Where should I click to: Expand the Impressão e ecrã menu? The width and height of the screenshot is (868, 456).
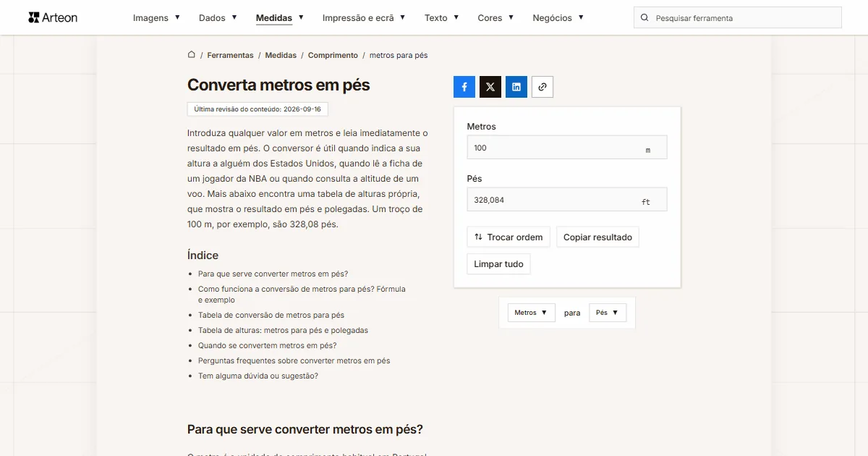pos(364,18)
